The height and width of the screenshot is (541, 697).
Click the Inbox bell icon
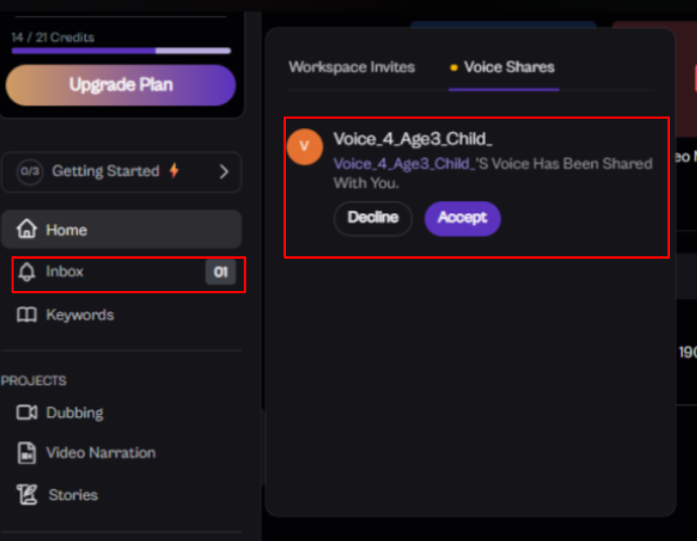[x=27, y=272]
